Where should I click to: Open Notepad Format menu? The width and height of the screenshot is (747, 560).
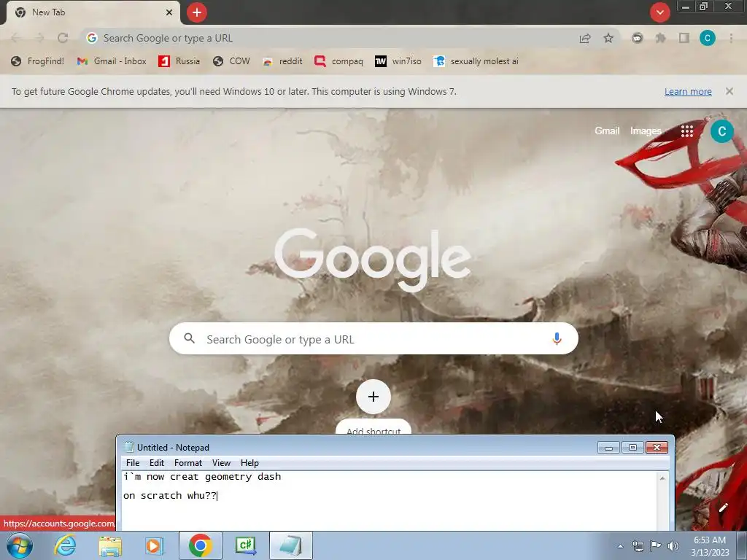coord(187,463)
